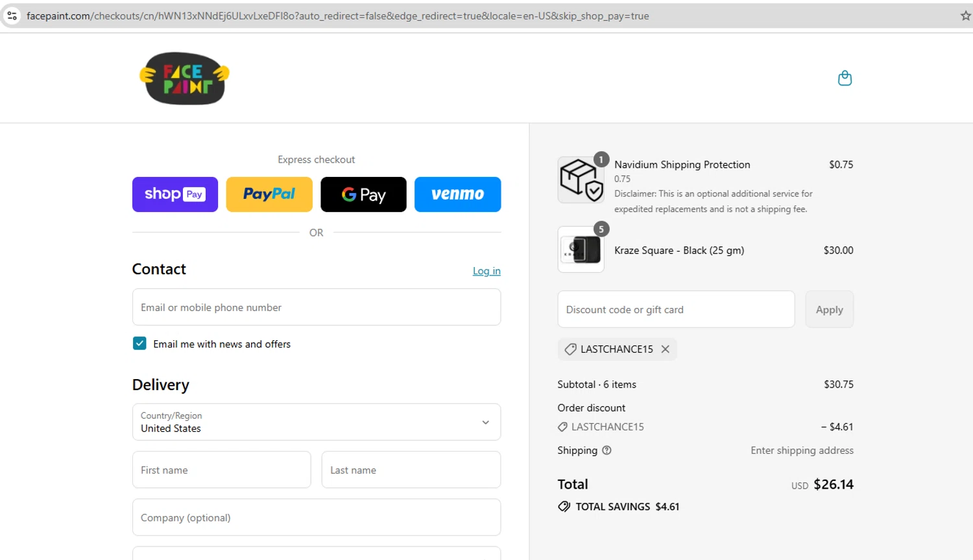
Task: Focus the Discount code or gift card field
Action: [676, 309]
